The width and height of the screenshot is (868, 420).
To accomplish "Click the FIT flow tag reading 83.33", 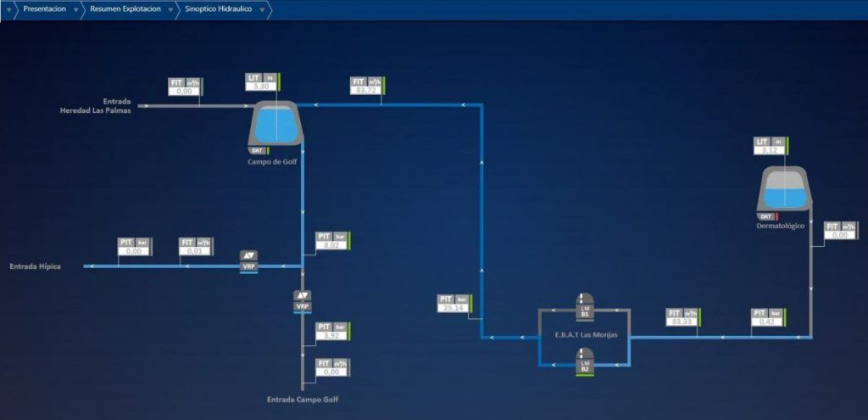I will (684, 317).
